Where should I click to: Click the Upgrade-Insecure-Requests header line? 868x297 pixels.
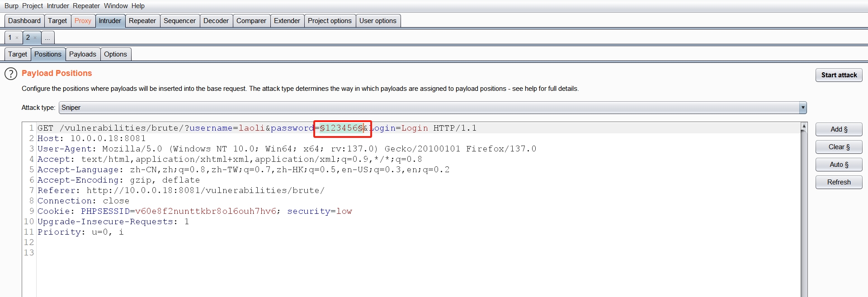(x=113, y=222)
